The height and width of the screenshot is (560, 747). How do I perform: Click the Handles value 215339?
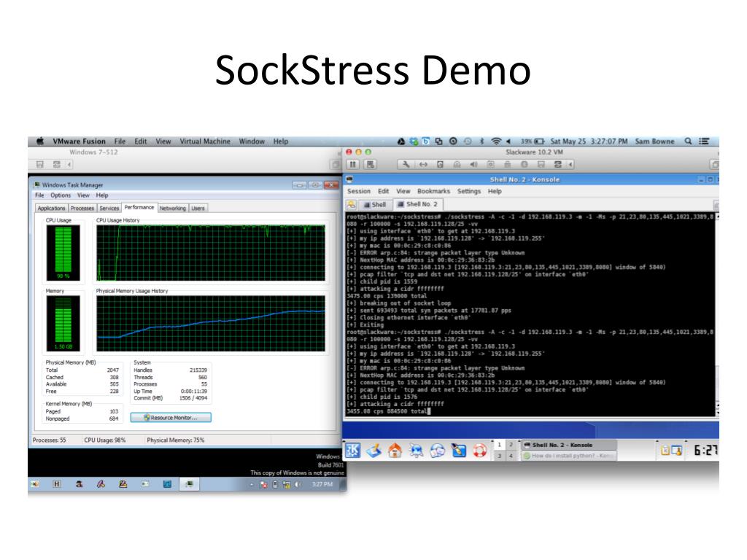[x=198, y=370]
